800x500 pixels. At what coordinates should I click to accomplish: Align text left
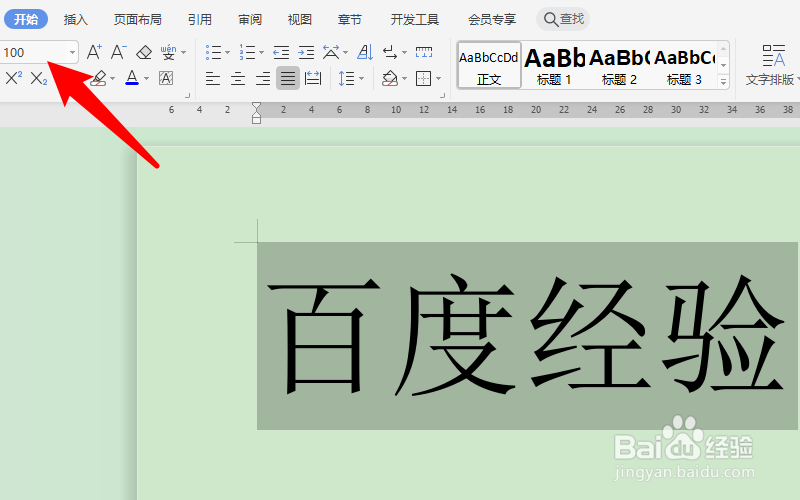coord(213,79)
